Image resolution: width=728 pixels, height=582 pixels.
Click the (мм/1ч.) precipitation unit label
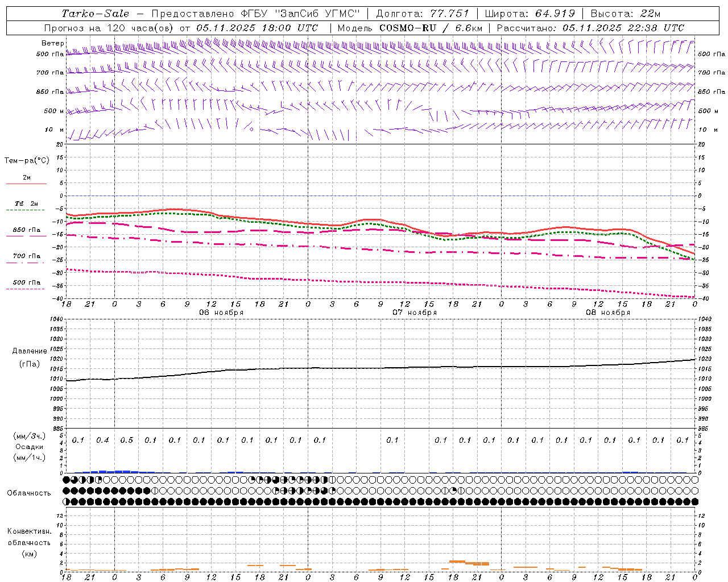click(30, 458)
